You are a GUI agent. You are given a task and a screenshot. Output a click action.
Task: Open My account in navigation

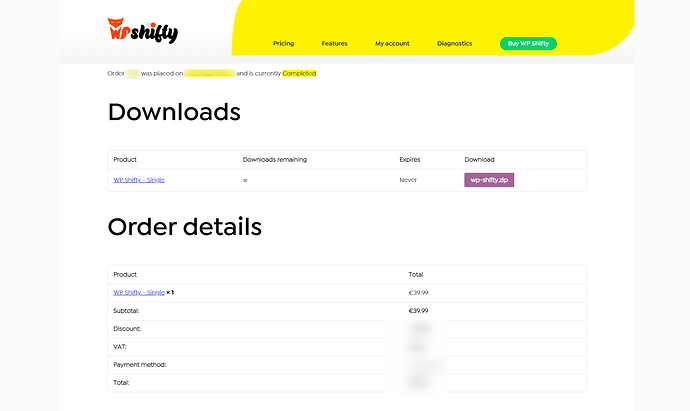[x=392, y=44]
